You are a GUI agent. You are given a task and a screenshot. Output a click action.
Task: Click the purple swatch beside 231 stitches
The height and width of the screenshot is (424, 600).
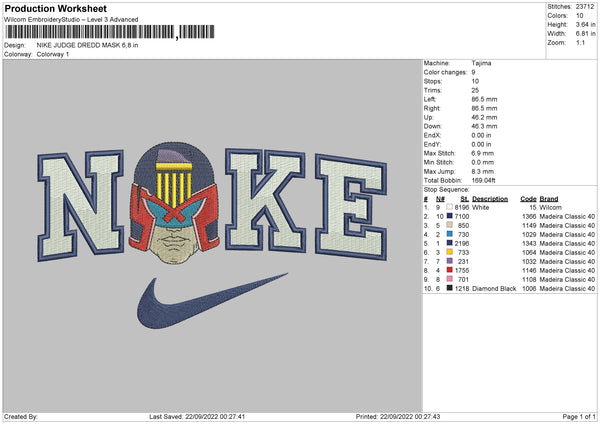click(x=450, y=261)
